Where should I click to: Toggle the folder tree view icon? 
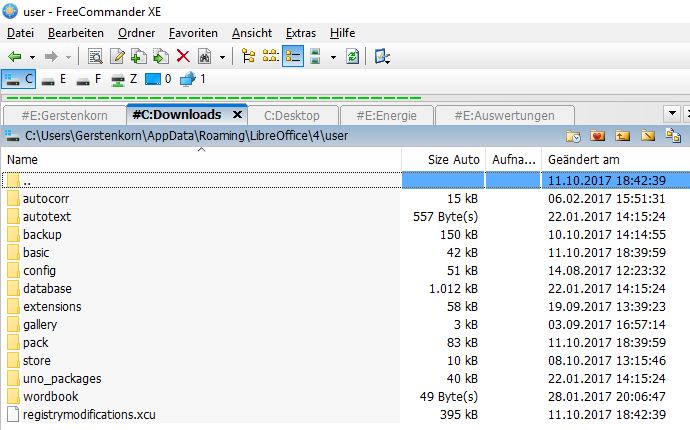249,57
